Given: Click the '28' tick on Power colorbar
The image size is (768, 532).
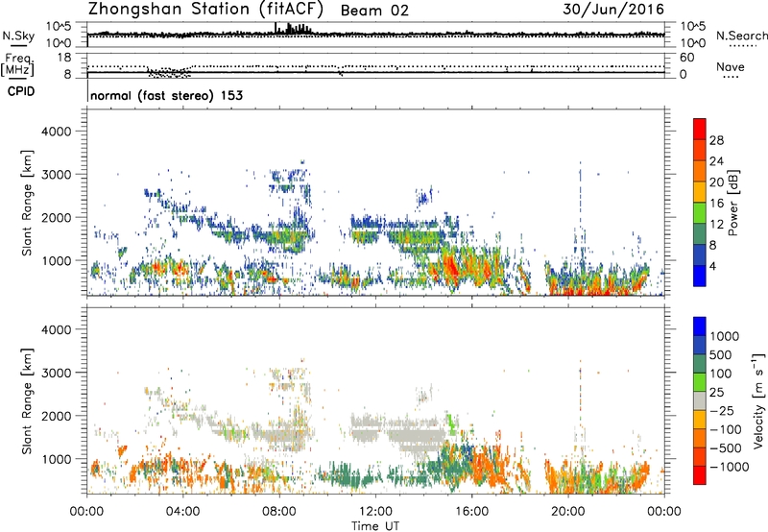Looking at the screenshot, I should point(716,140).
